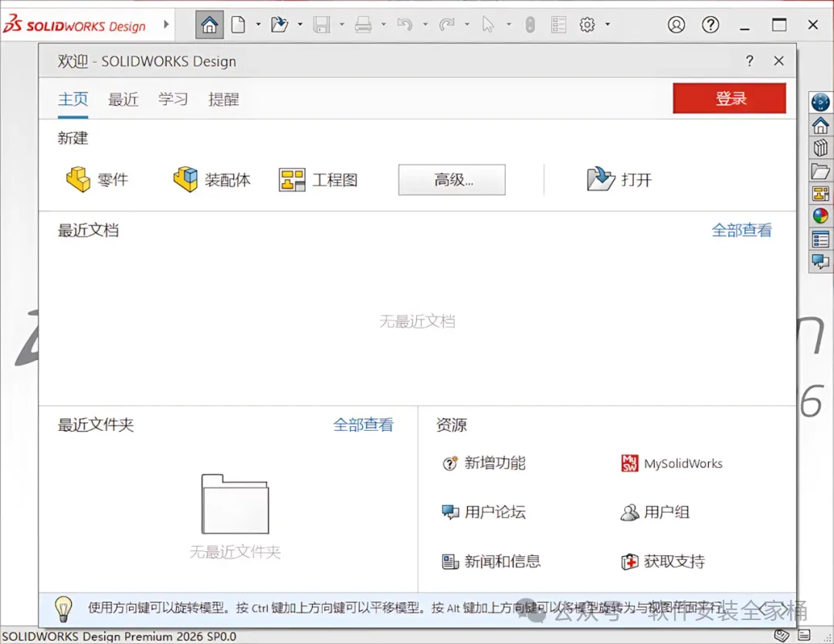The height and width of the screenshot is (644, 834).
Task: Click the 工程图 drawing icon
Action: tap(292, 180)
